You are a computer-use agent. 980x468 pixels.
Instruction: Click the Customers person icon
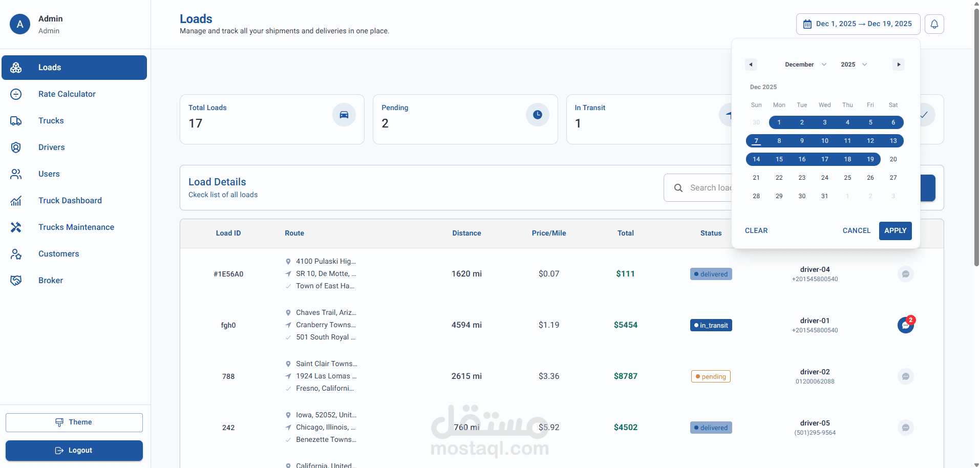tap(16, 254)
